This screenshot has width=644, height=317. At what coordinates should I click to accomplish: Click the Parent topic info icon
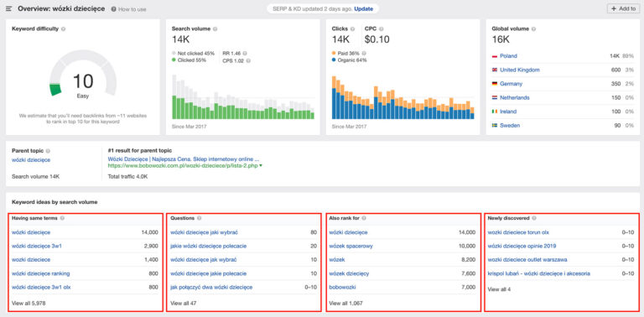click(48, 151)
